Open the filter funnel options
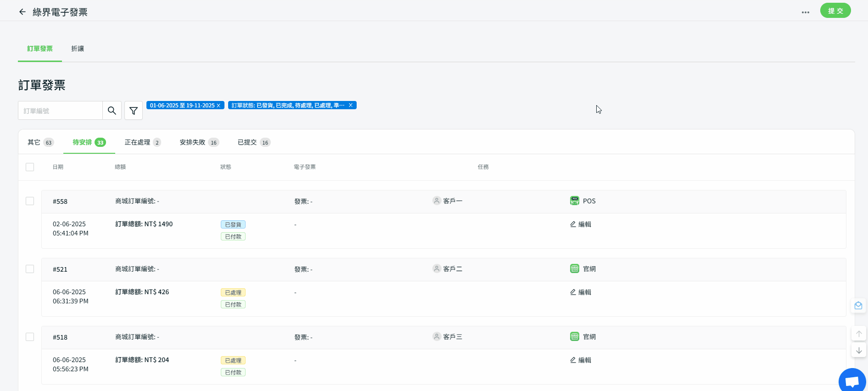 click(x=134, y=111)
